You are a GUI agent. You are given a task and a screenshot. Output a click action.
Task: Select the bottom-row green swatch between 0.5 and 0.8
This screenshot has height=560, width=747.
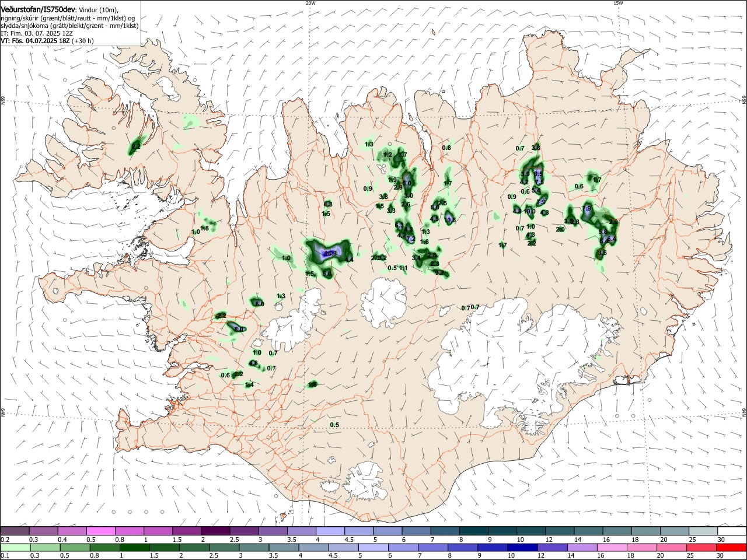click(75, 547)
